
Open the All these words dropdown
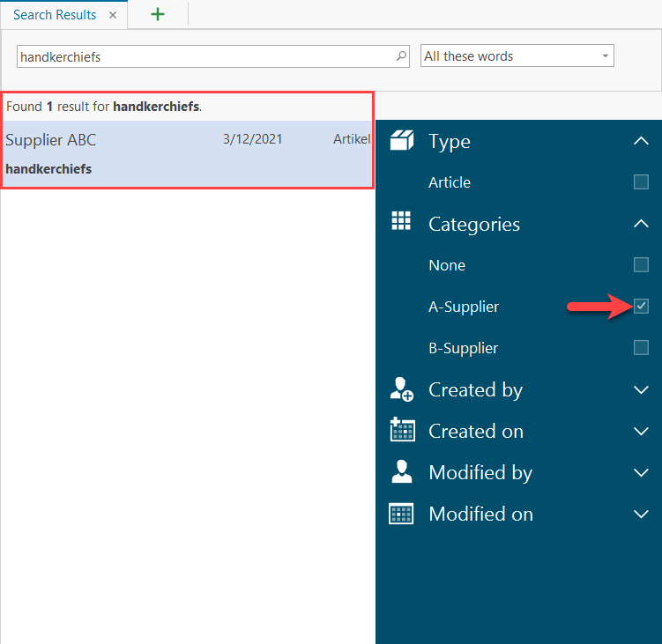517,56
